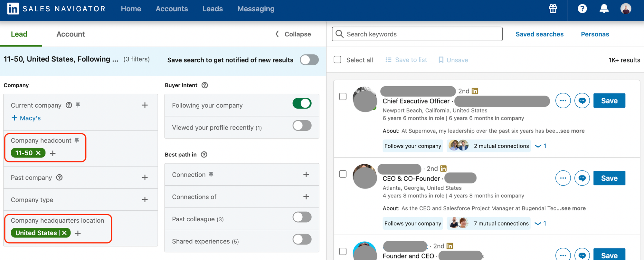Click the help icon next to Current company
The height and width of the screenshot is (260, 644).
pyautogui.click(x=69, y=105)
